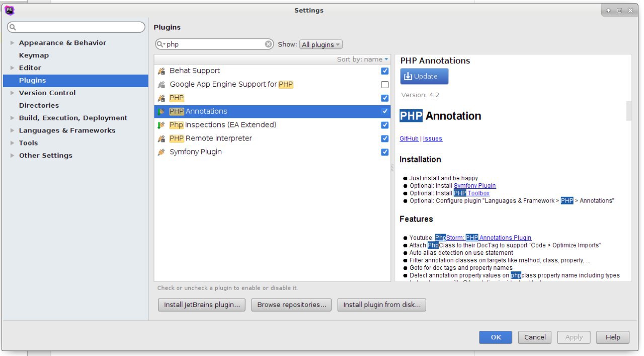Viewport: 644px width, 356px height.
Task: Disable Php Inspections (EA Extended) checkbox
Action: point(385,125)
